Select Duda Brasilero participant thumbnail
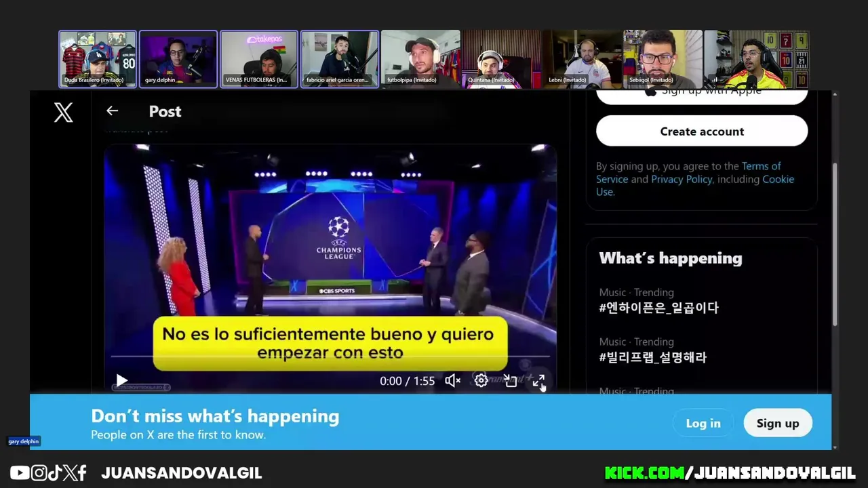 click(98, 59)
